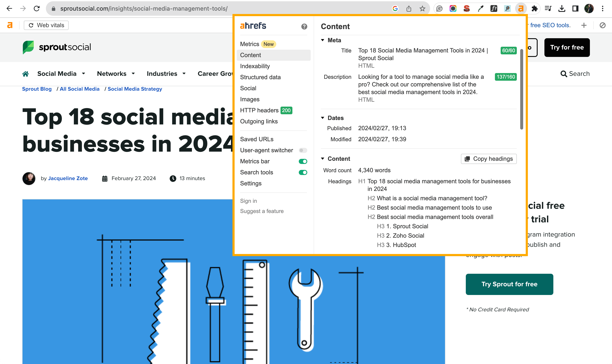Toggle the browser side panel icon
Screen dimensions: 612x364
click(575, 8)
